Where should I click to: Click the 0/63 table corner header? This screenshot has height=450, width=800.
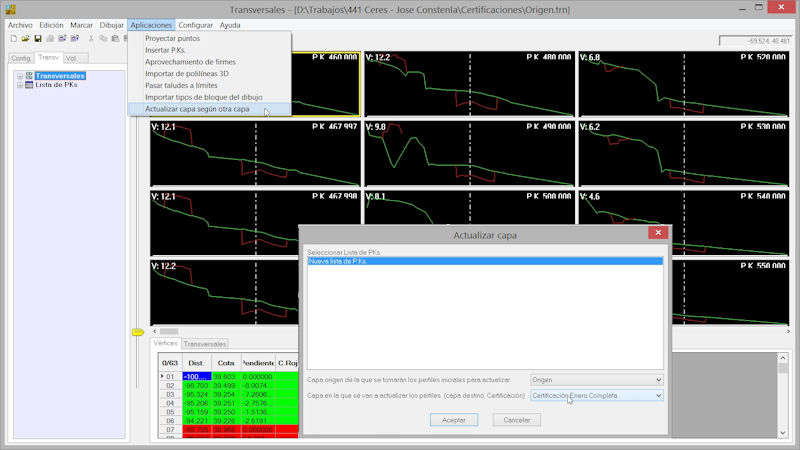coord(170,363)
